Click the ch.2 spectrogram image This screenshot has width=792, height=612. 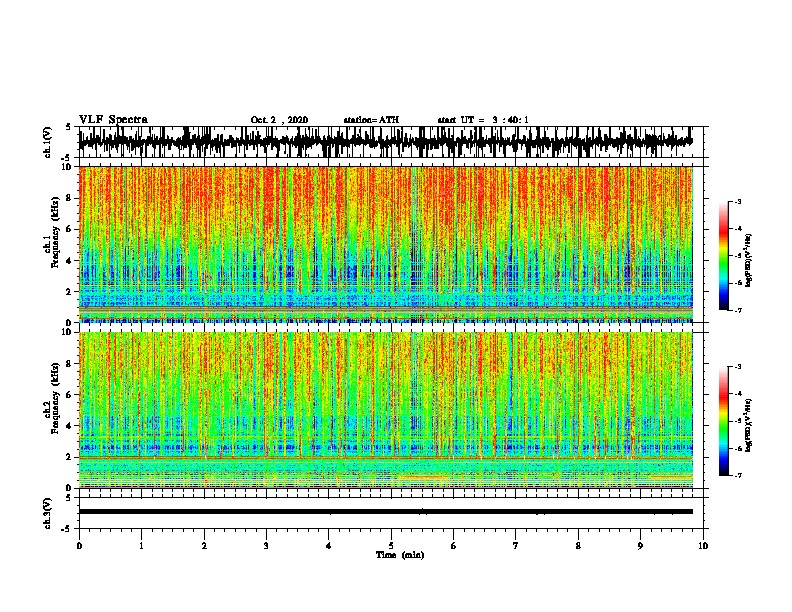tap(386, 410)
